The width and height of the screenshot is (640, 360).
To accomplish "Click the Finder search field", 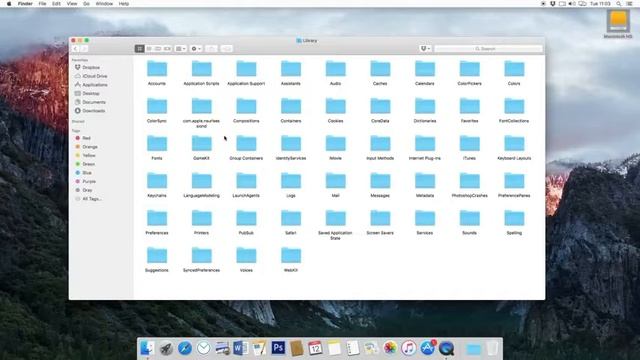I will pyautogui.click(x=489, y=49).
